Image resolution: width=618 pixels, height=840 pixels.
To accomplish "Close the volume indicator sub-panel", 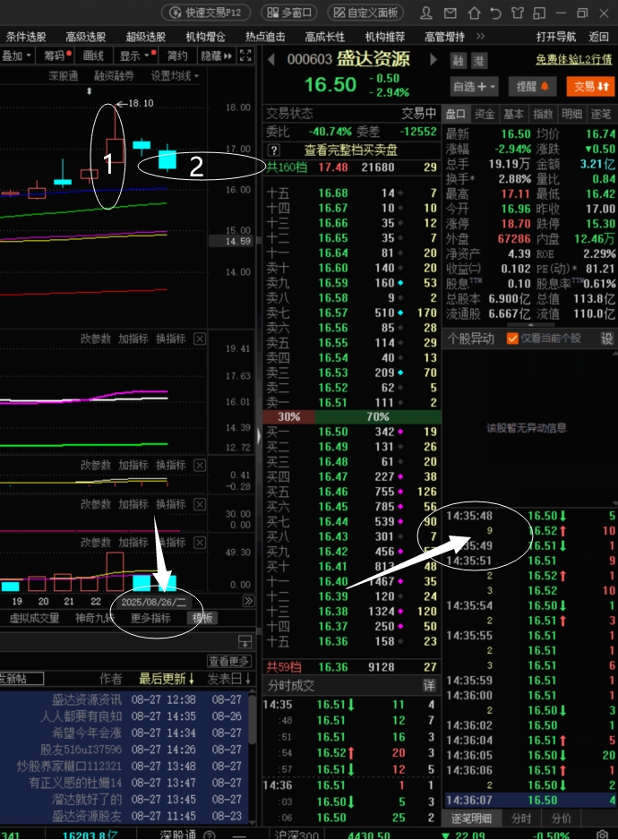I will pyautogui.click(x=200, y=543).
